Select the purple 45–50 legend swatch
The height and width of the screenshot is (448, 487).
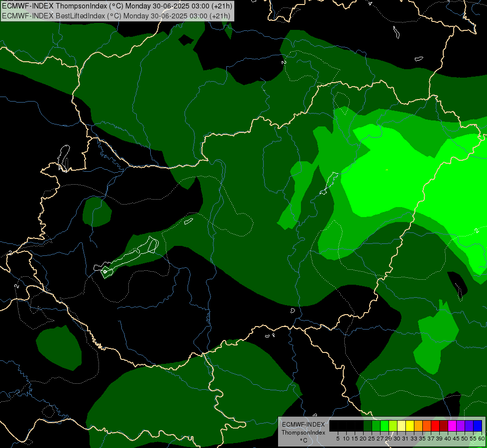coord(461,426)
